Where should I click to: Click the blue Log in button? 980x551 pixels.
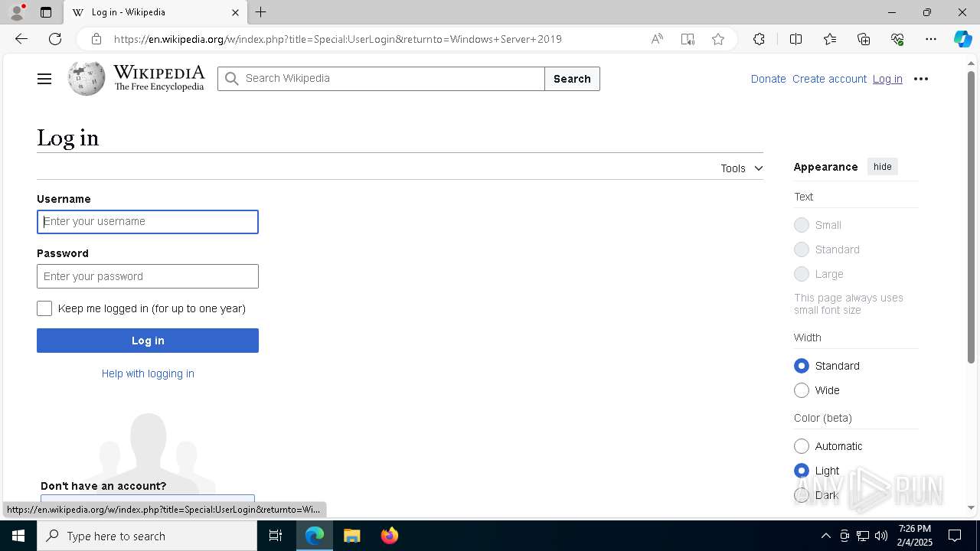[x=148, y=341]
